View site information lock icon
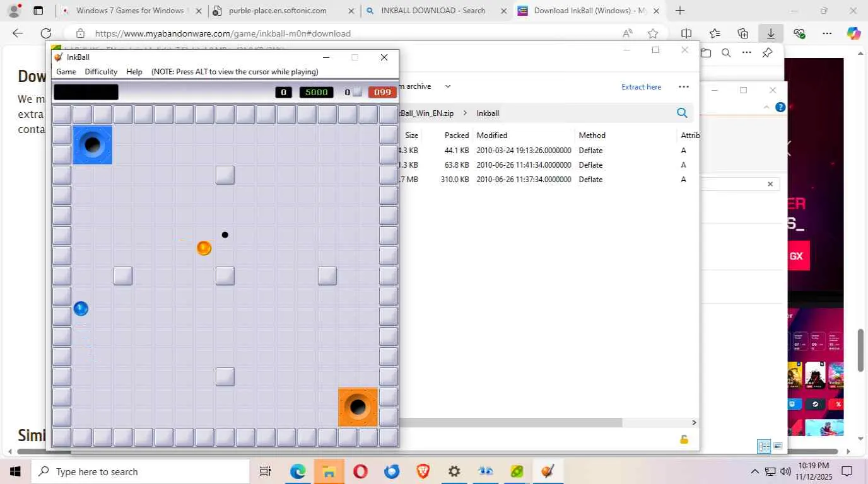Screen dimensions: 868x484 80,33
